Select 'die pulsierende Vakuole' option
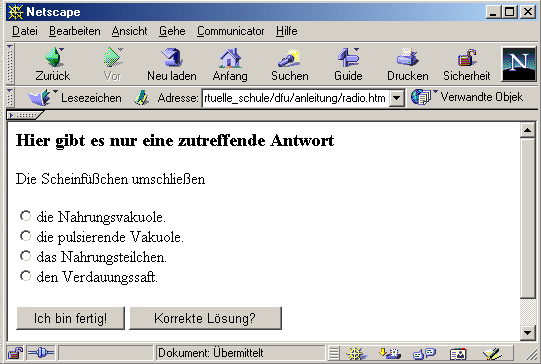This screenshot has width=541, height=364. point(25,236)
